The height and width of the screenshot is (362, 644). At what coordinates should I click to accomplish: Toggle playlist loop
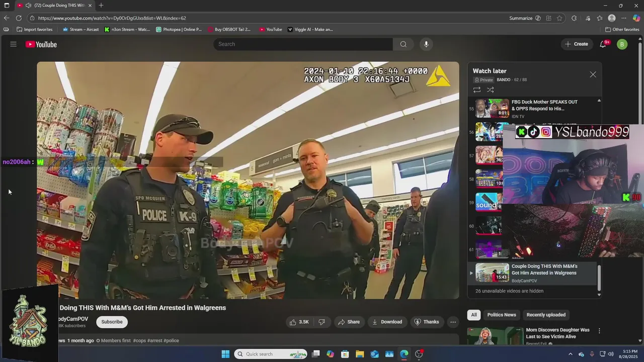[x=477, y=90]
